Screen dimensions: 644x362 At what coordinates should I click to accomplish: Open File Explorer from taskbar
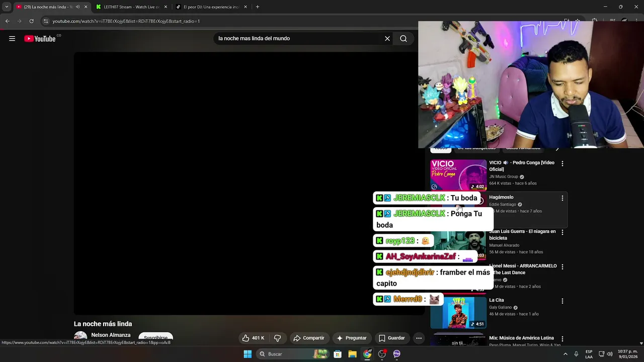click(x=352, y=354)
